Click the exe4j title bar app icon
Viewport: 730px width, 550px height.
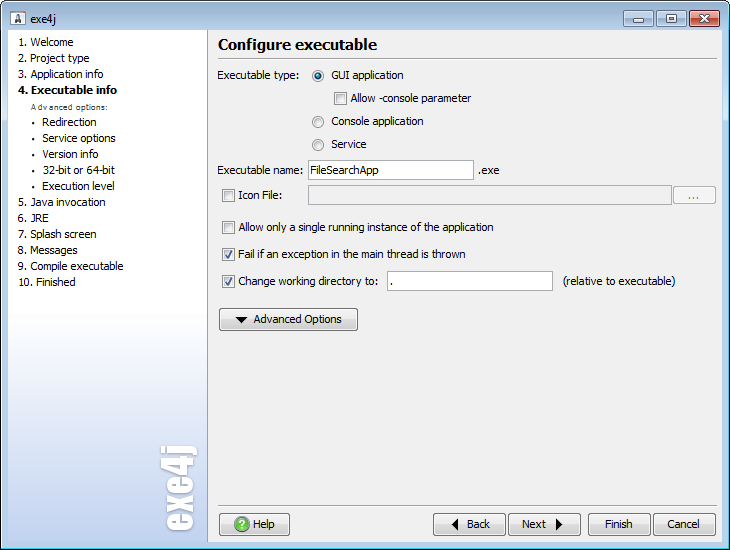click(18, 18)
